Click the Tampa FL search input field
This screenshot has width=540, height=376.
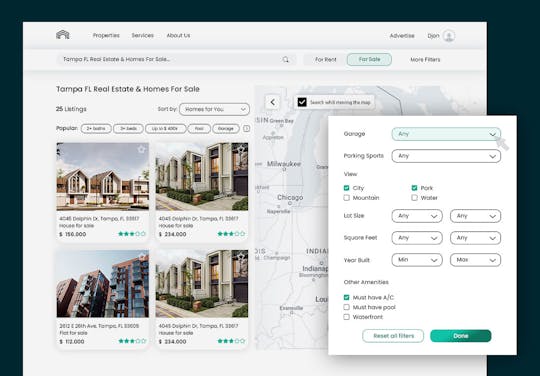tap(176, 60)
